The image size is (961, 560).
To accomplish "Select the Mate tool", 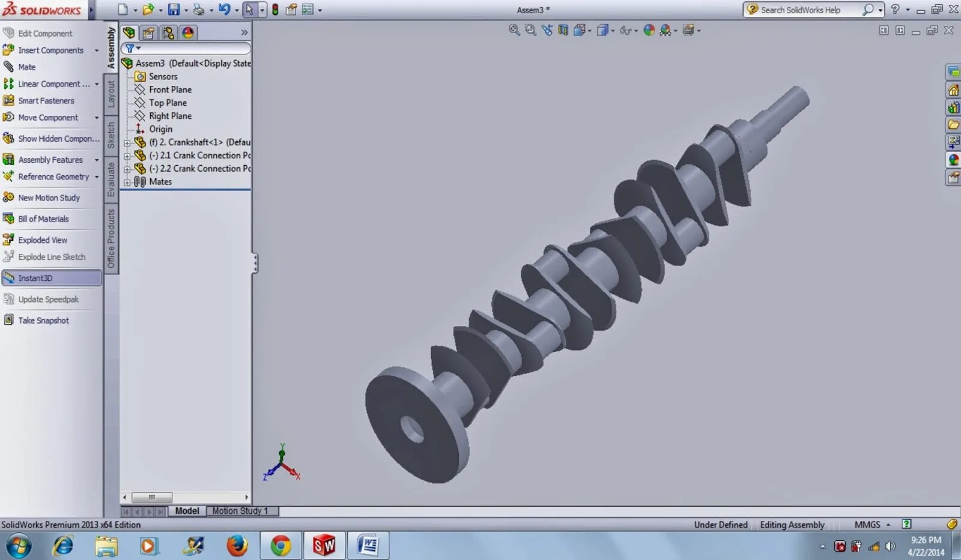I will pos(26,67).
